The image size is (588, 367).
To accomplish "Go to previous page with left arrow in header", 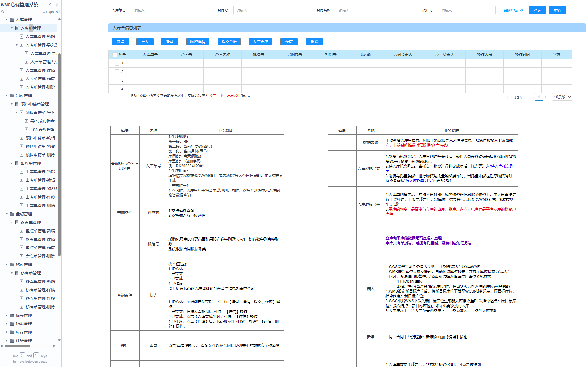I will [50, 4].
